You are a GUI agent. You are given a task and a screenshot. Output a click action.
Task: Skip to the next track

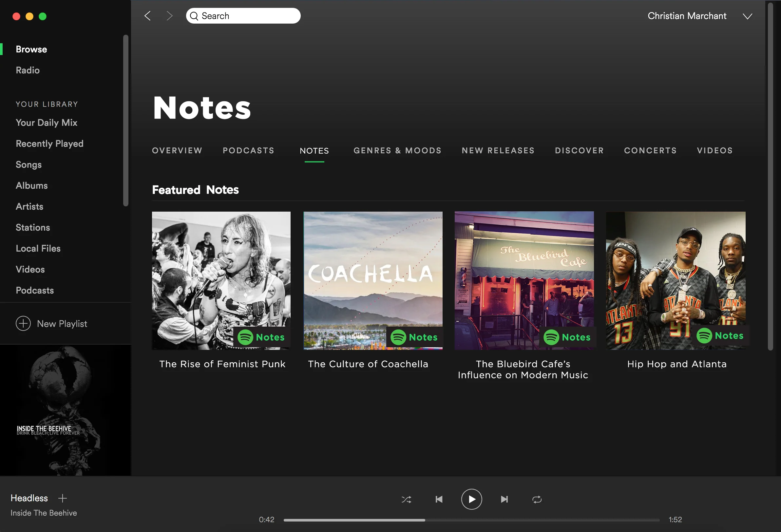coord(504,499)
